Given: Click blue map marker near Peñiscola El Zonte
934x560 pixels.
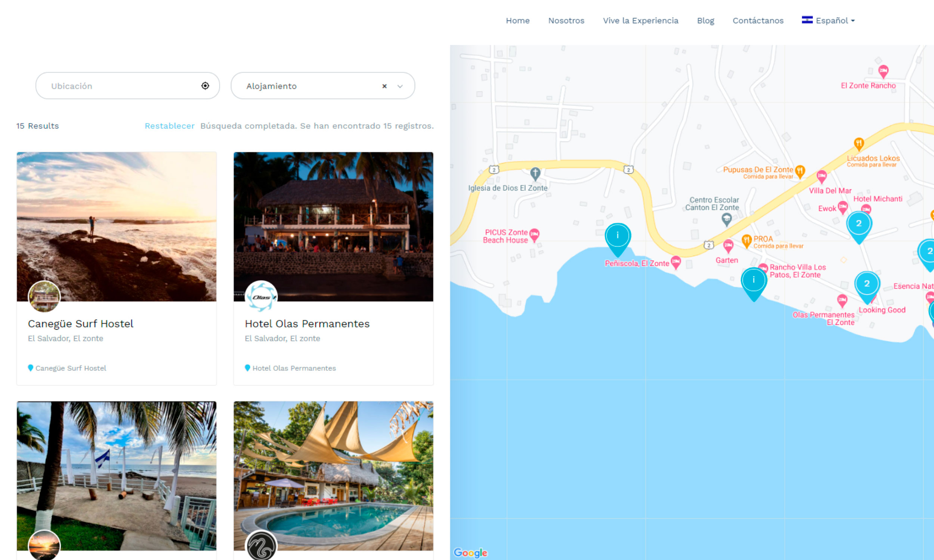Looking at the screenshot, I should point(617,237).
